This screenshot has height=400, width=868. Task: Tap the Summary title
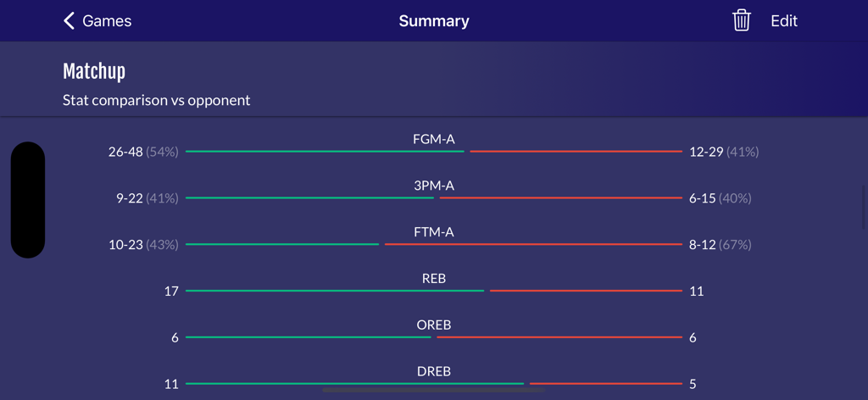point(434,21)
